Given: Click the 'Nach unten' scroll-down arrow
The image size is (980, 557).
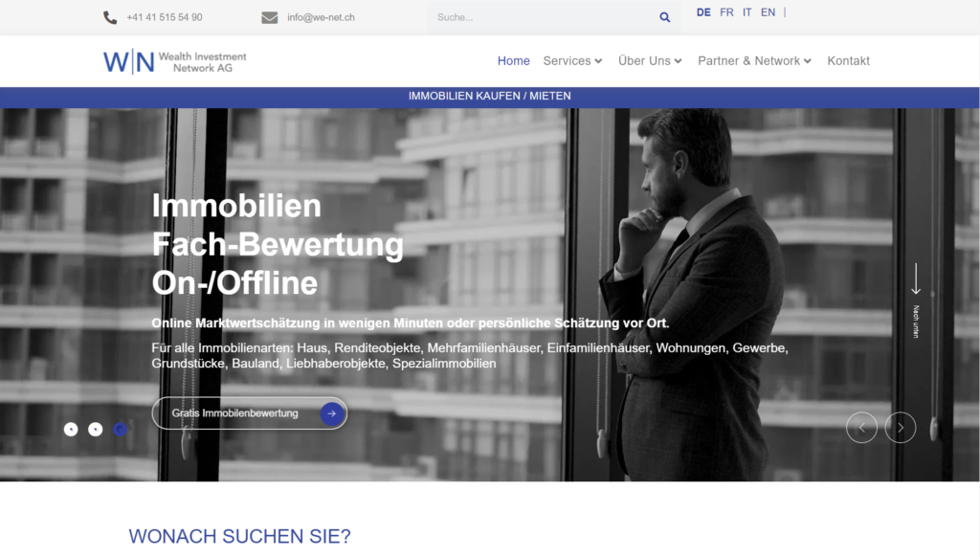Looking at the screenshot, I should pyautogui.click(x=916, y=280).
